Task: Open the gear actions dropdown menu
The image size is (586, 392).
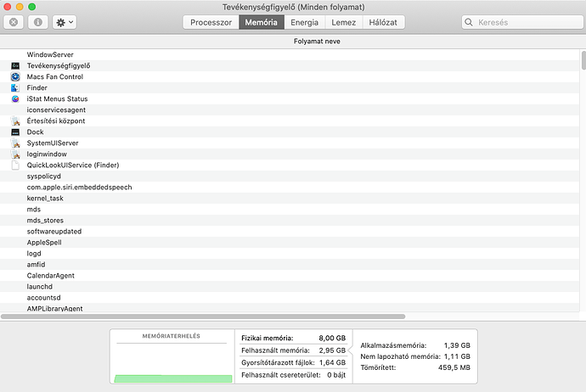Action: [x=65, y=22]
